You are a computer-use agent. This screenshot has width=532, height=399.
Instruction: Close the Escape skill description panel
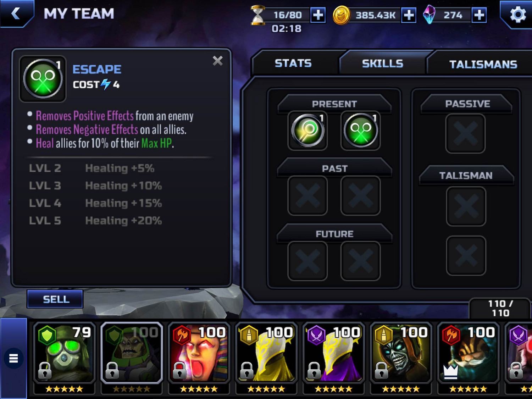point(218,61)
